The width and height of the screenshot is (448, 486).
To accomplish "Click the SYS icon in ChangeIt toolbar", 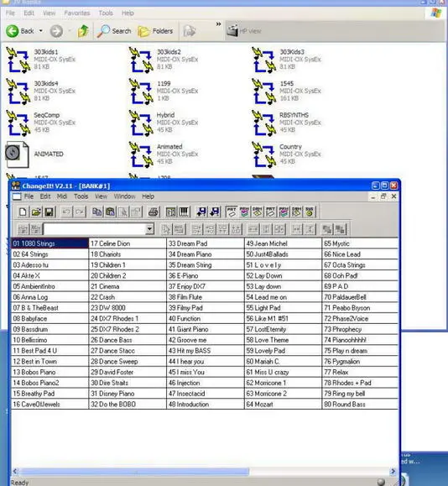I will (310, 212).
